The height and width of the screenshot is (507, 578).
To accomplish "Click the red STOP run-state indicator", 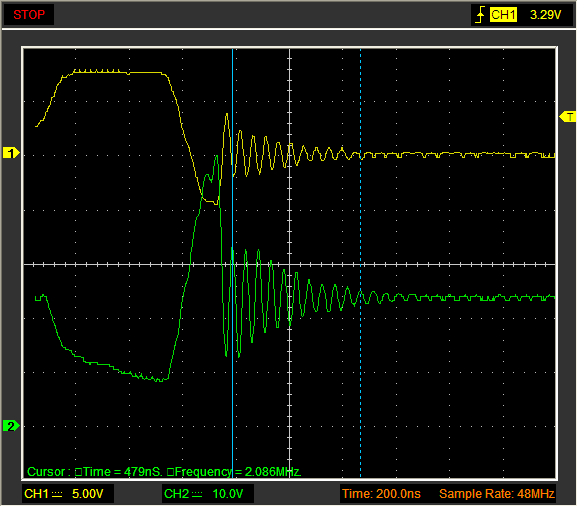I will tap(29, 15).
